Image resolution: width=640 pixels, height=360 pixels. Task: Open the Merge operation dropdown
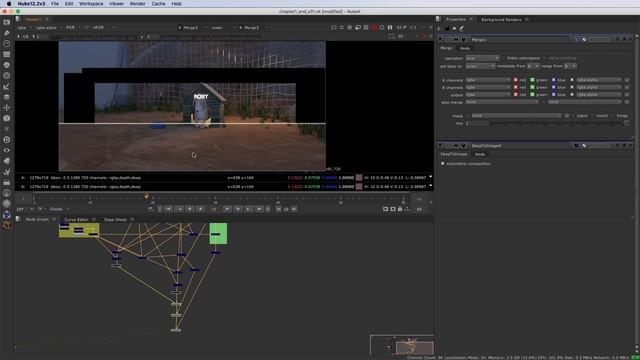tap(482, 58)
